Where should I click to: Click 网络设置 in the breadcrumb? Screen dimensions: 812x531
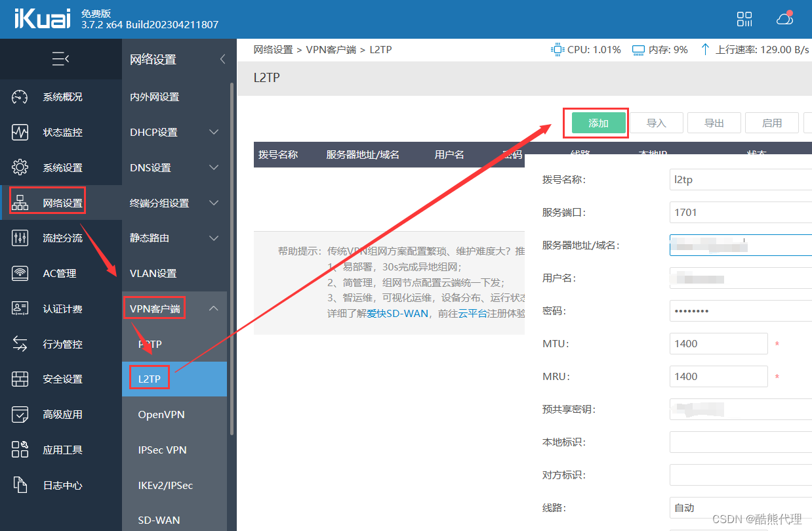point(274,49)
